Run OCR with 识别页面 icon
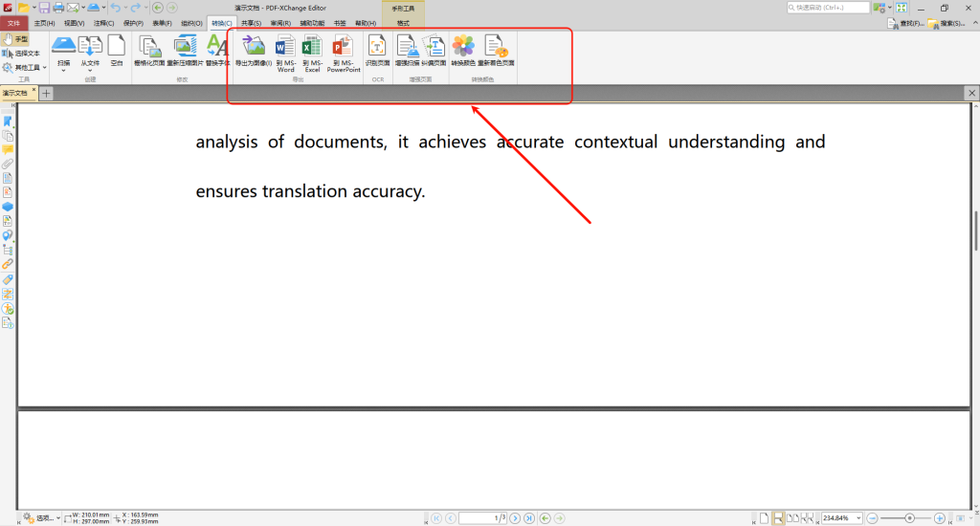Screen dimensions: 980x526 coord(377,51)
